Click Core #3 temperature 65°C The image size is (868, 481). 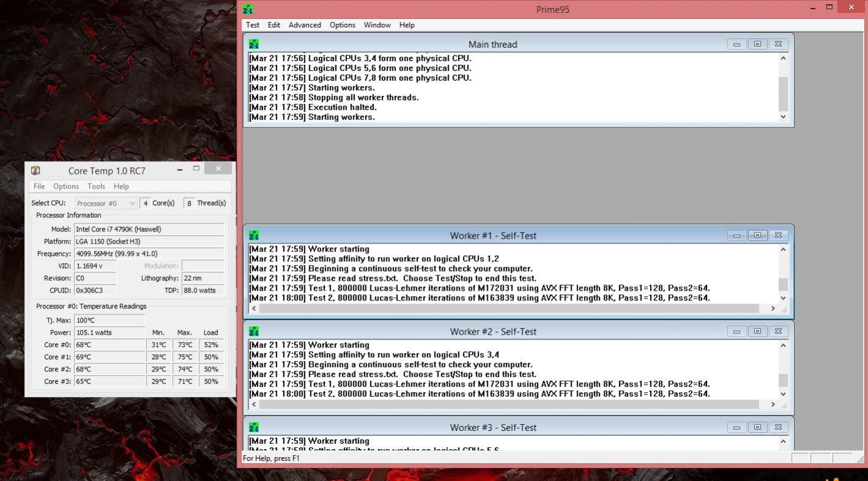[109, 381]
